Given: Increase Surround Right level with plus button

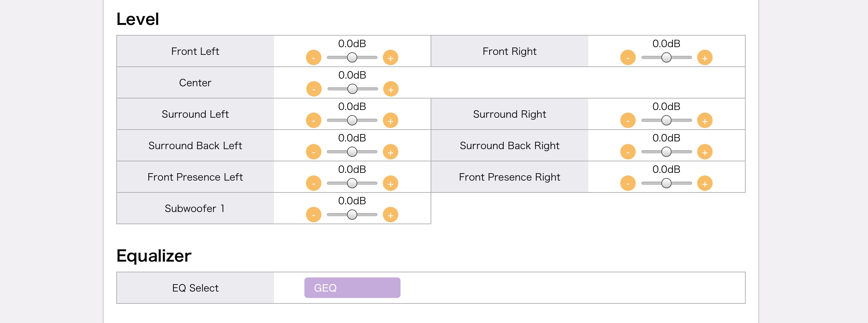Looking at the screenshot, I should click(705, 120).
